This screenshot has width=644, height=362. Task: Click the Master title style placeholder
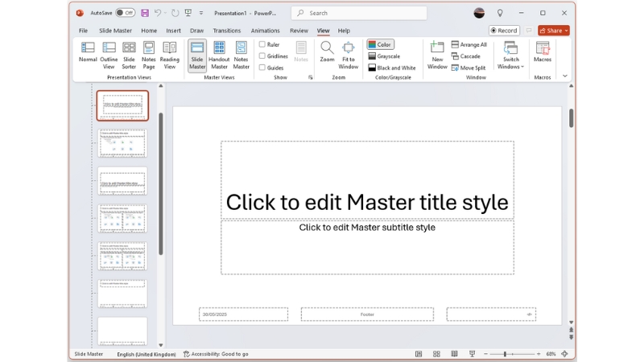point(367,179)
